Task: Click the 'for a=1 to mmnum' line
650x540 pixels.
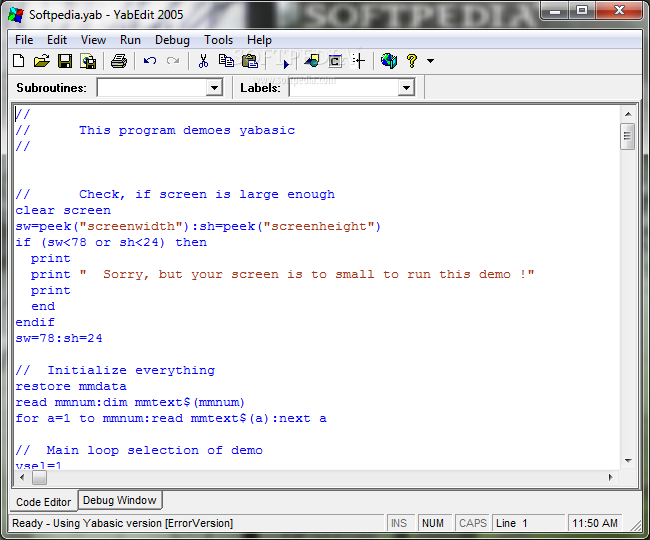Action: (x=171, y=418)
